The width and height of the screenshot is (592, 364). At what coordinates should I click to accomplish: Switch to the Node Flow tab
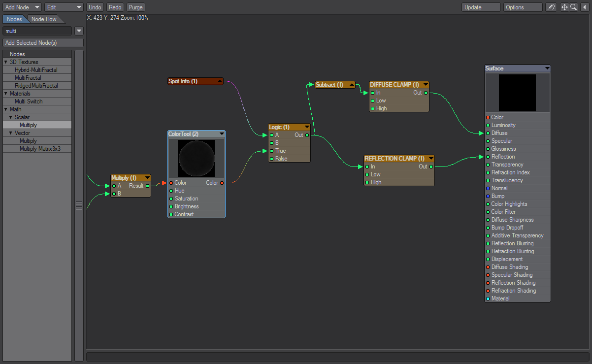44,19
